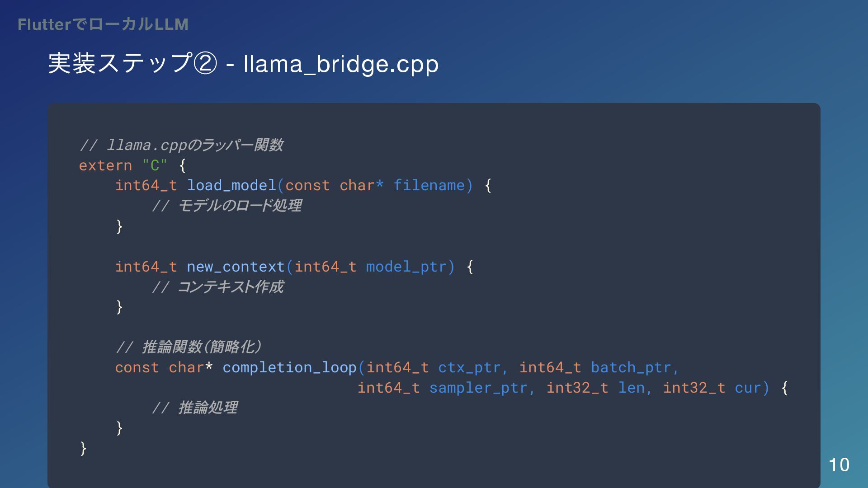Click the green "C" string literal
This screenshot has width=868, height=488.
point(155,165)
